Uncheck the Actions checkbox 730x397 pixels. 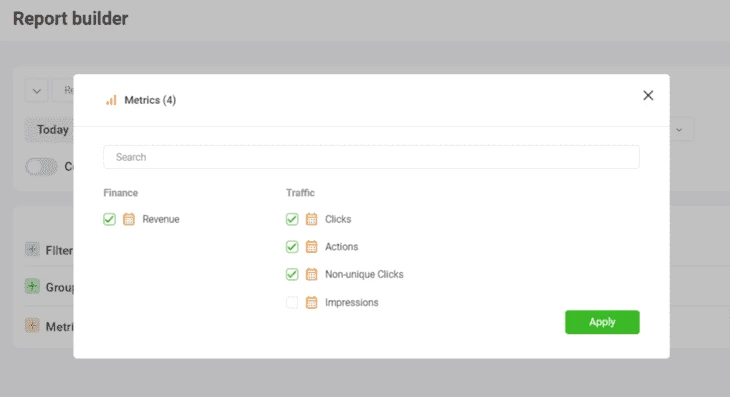[292, 247]
